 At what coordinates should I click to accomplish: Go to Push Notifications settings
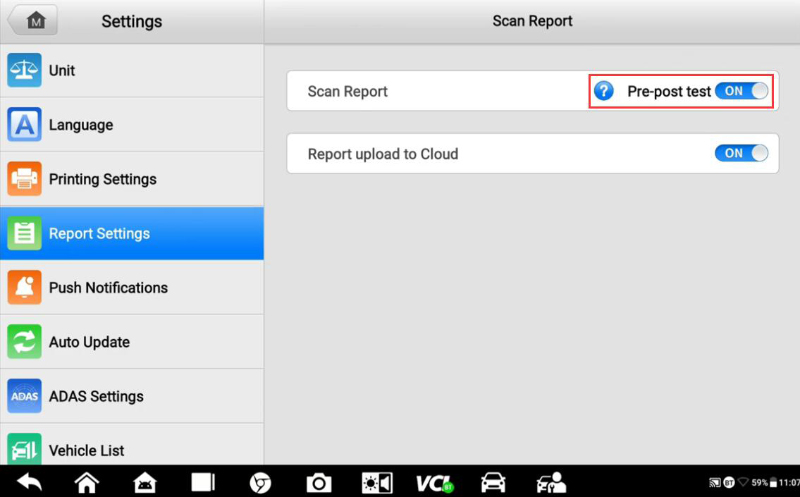click(132, 287)
